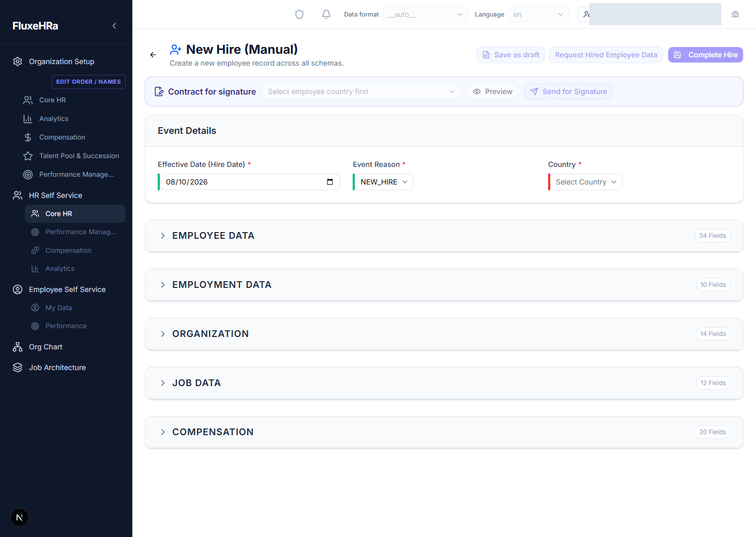Select Core HR under HR Self Service

click(x=75, y=213)
